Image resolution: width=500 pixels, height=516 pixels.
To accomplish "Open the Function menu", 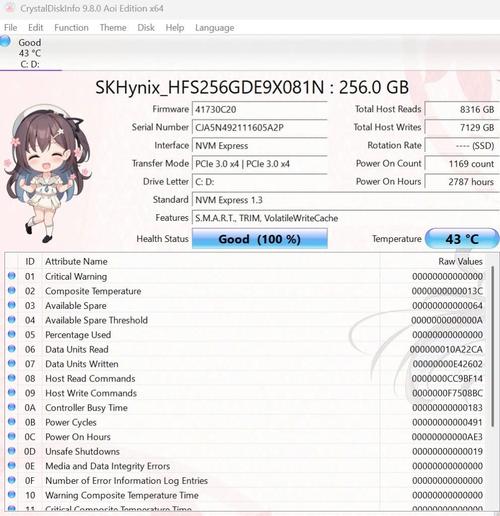I will (x=71, y=28).
